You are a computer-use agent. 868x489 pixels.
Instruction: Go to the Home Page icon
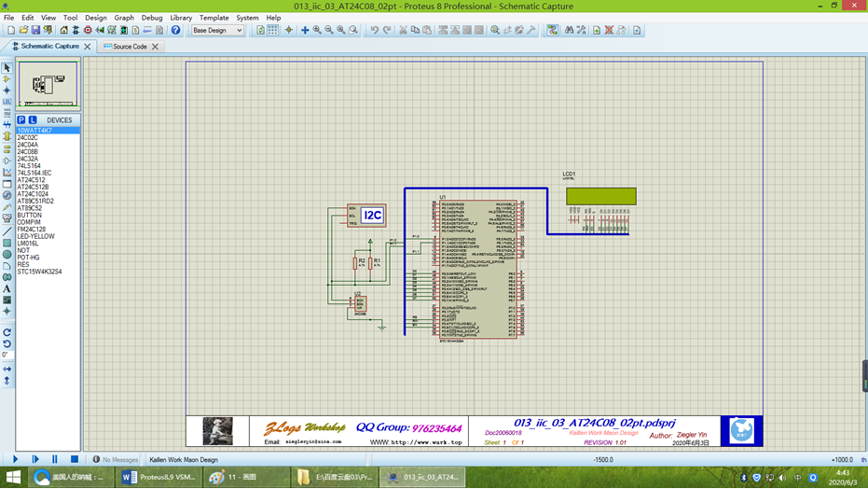(63, 30)
